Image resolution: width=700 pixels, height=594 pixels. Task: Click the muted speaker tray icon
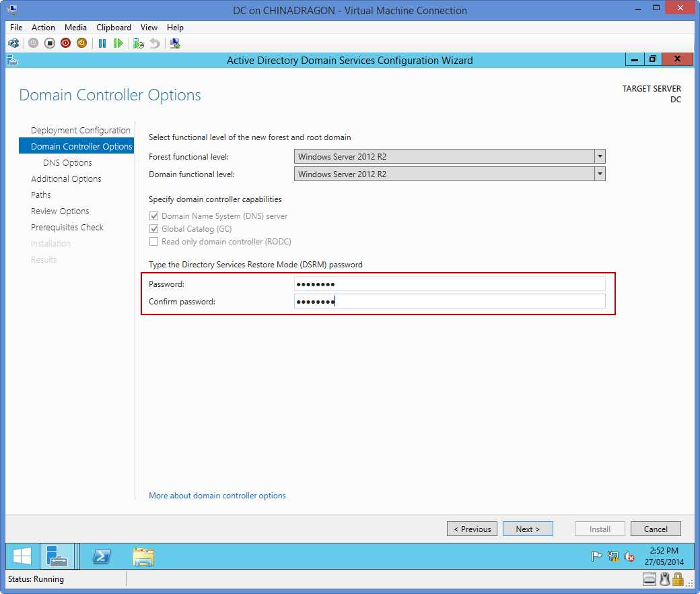coord(629,556)
